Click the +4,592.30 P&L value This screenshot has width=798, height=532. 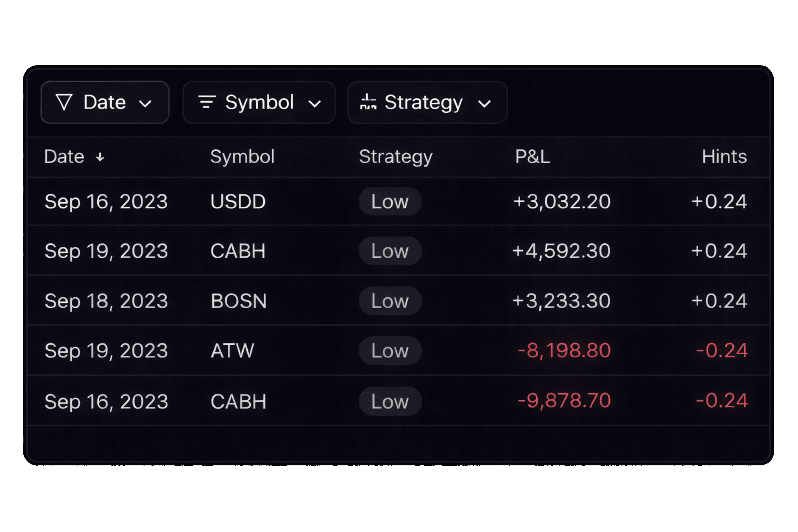coord(561,251)
